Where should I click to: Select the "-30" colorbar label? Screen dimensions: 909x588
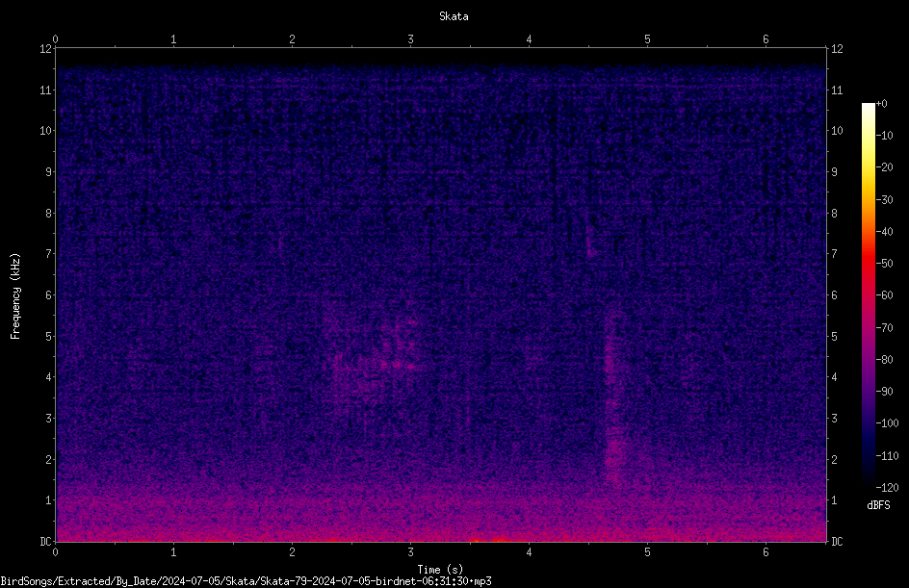coord(884,200)
